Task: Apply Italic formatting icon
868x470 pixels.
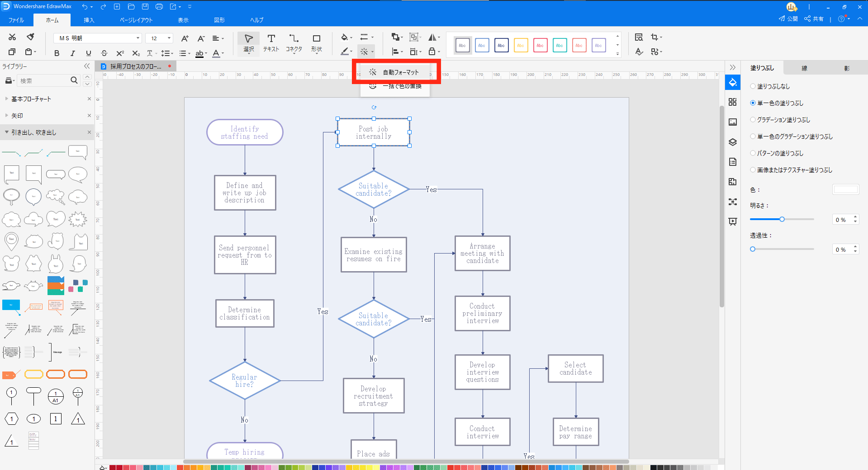Action: point(72,53)
